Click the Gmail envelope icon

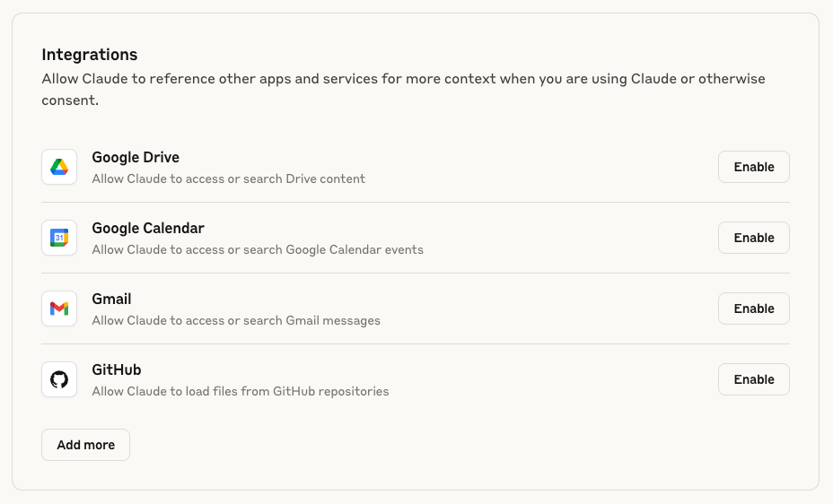[59, 308]
